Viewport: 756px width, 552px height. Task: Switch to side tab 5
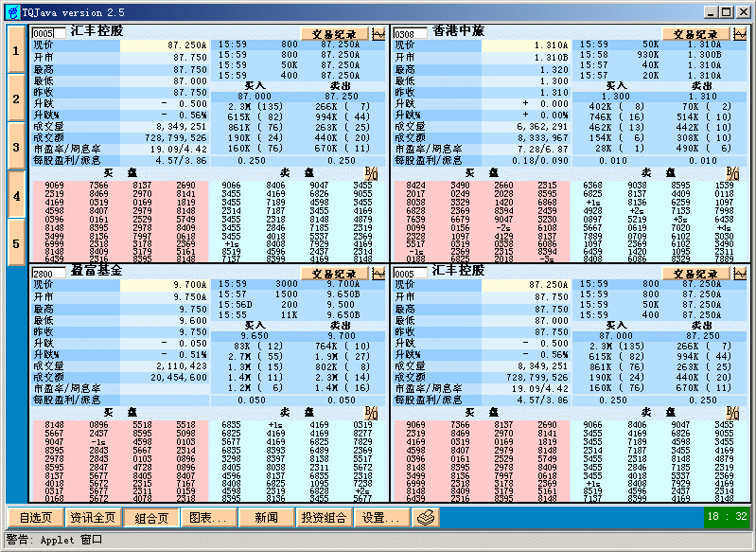pyautogui.click(x=16, y=243)
